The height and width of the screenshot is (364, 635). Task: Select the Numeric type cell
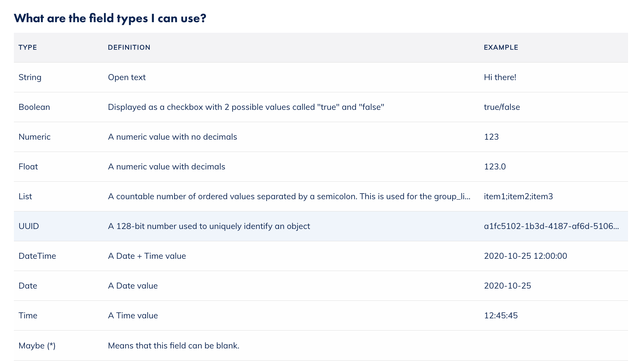click(x=35, y=137)
